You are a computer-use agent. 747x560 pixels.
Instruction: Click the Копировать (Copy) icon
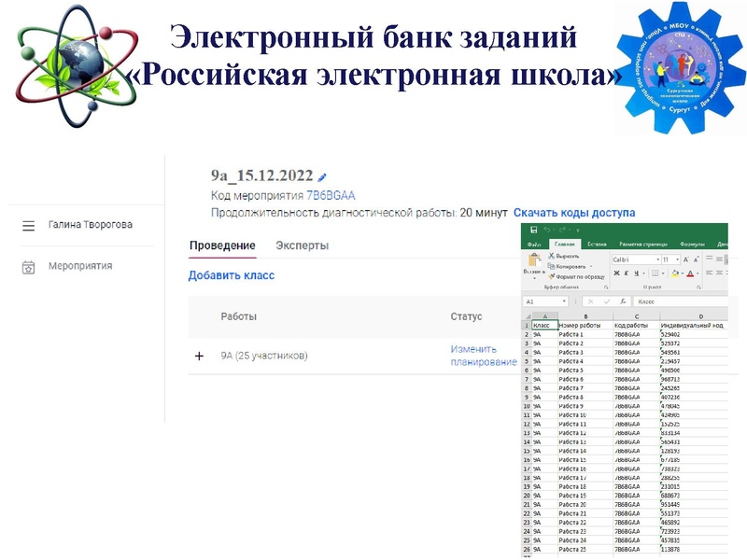click(x=552, y=264)
